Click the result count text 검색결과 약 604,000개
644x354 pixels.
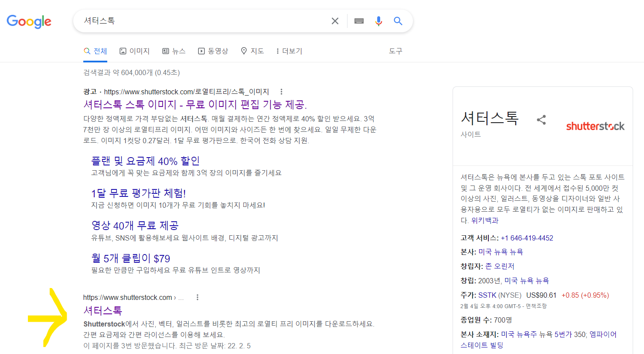coord(118,72)
